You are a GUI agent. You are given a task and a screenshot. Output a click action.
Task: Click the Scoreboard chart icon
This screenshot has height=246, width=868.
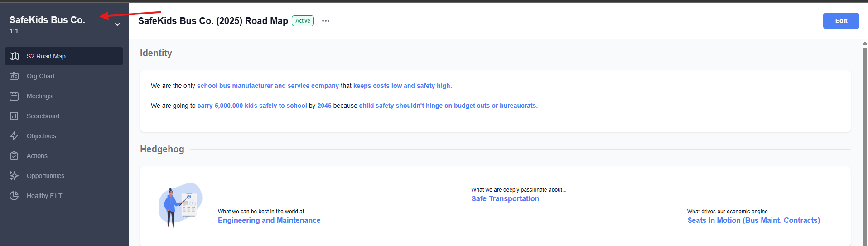[x=14, y=116]
